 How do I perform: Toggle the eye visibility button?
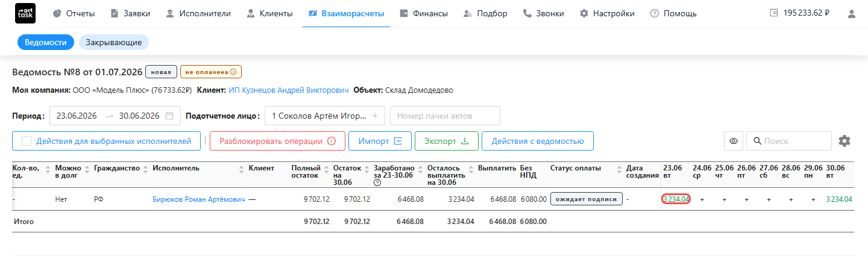pyautogui.click(x=734, y=141)
